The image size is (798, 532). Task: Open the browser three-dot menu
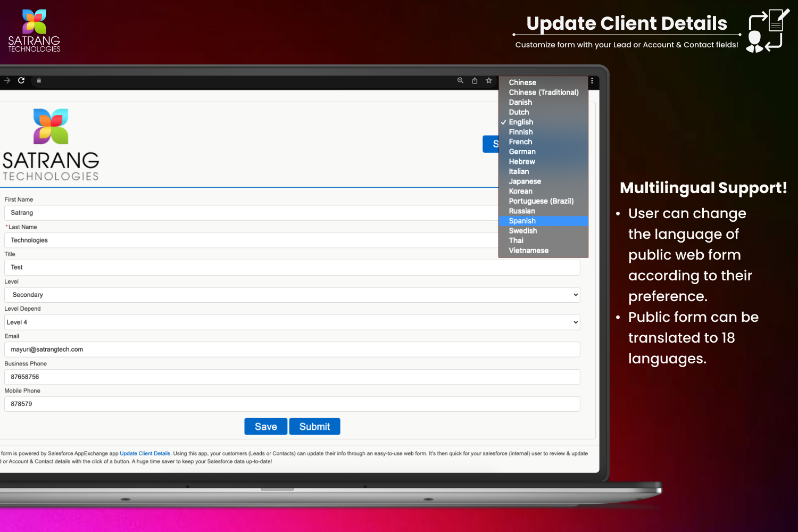click(x=592, y=81)
